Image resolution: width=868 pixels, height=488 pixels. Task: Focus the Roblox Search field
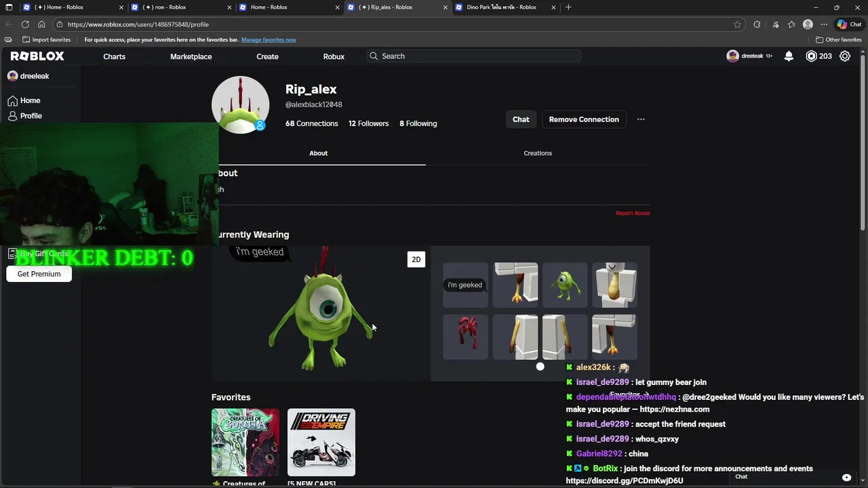pyautogui.click(x=473, y=56)
